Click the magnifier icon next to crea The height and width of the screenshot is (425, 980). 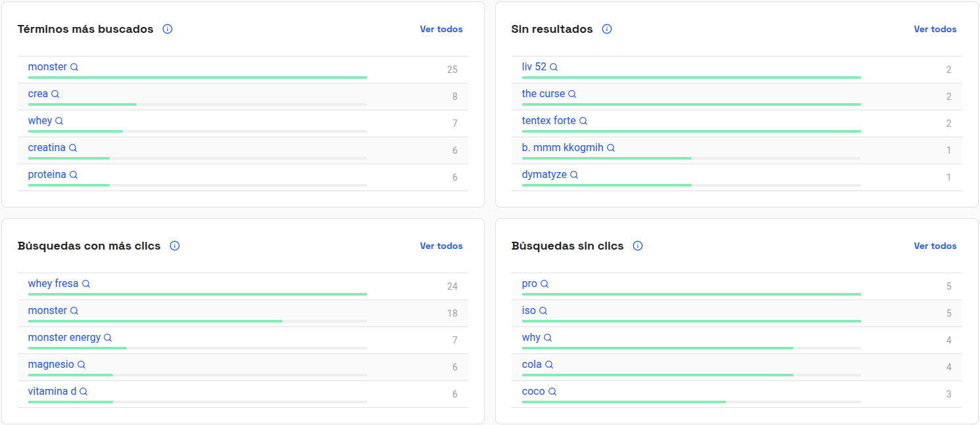pos(55,94)
